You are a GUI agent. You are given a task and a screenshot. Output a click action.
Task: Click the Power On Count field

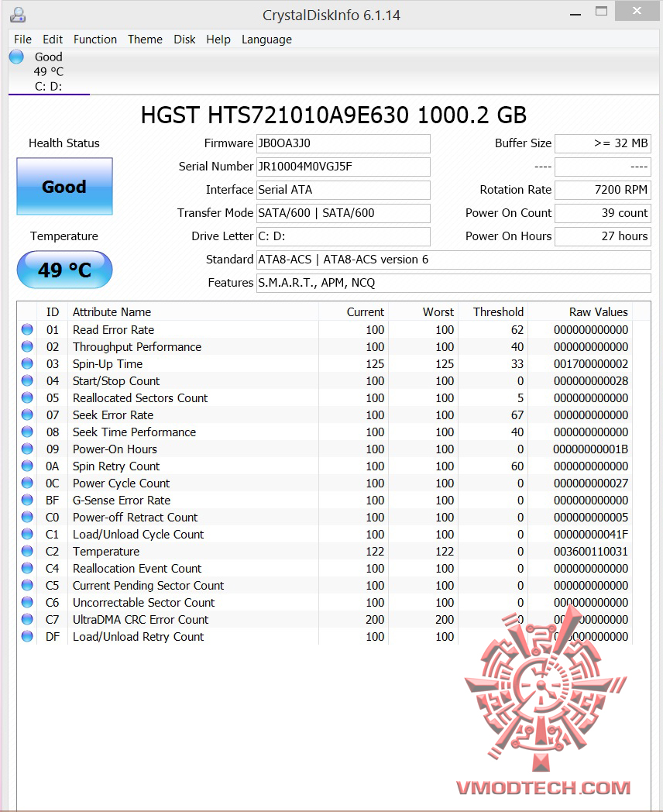click(x=603, y=213)
